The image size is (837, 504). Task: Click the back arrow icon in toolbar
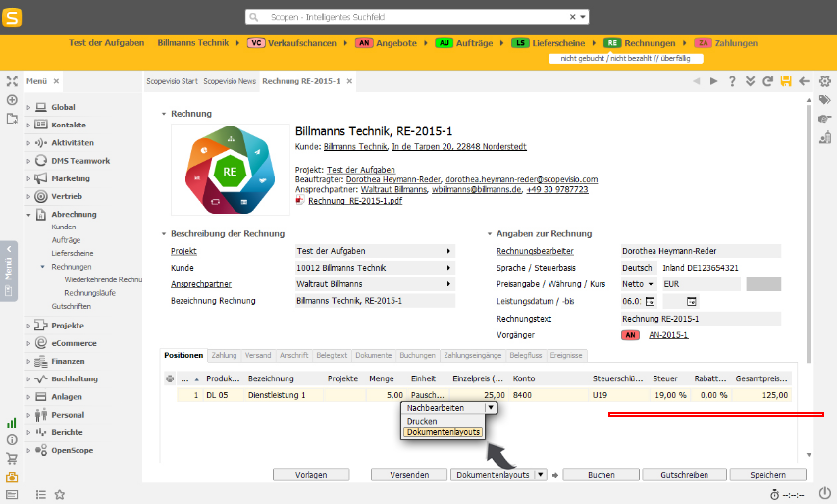[x=804, y=81]
